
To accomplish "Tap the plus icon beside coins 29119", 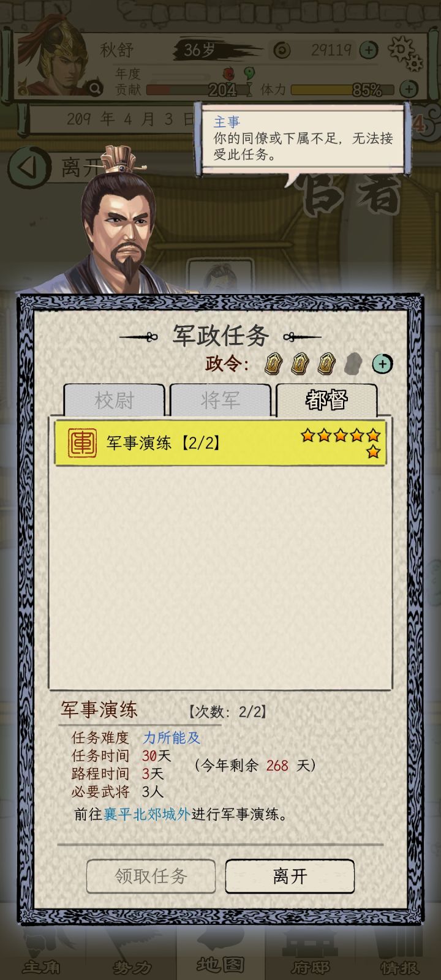I will pyautogui.click(x=368, y=50).
